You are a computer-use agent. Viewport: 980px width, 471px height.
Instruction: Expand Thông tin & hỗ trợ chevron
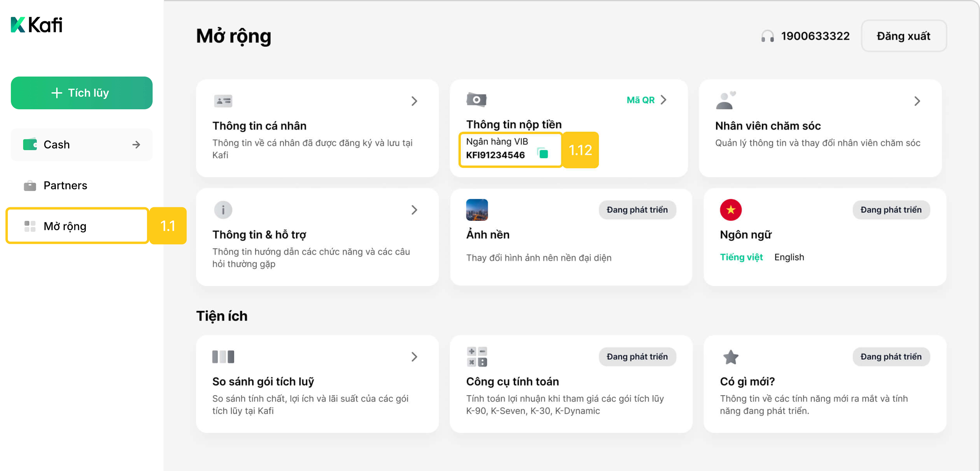pos(414,210)
